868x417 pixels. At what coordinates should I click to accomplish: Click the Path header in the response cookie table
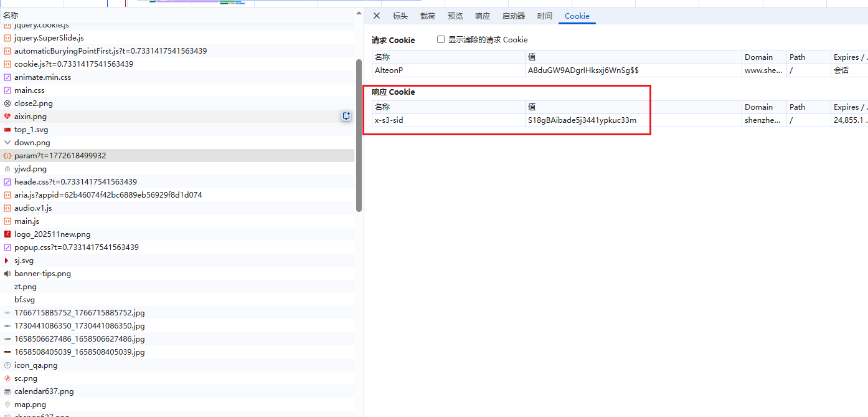(808, 107)
